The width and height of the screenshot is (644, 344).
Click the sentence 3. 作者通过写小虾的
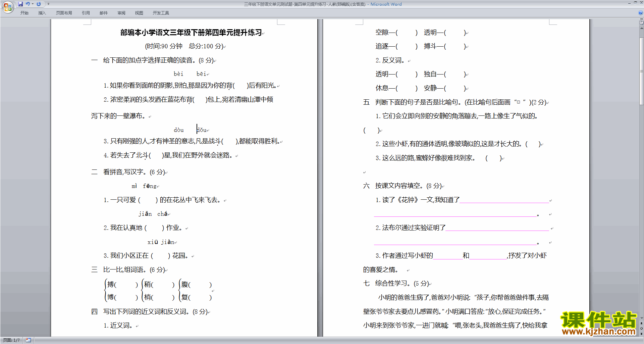pyautogui.click(x=461, y=256)
